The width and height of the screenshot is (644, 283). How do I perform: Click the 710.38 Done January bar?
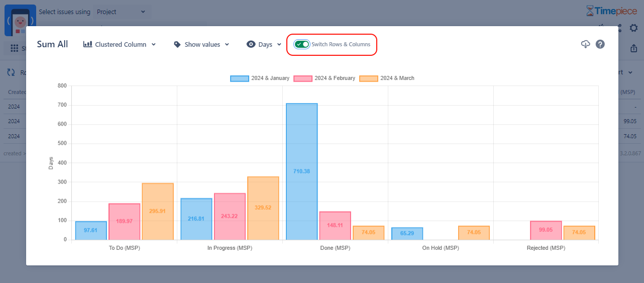click(x=301, y=171)
